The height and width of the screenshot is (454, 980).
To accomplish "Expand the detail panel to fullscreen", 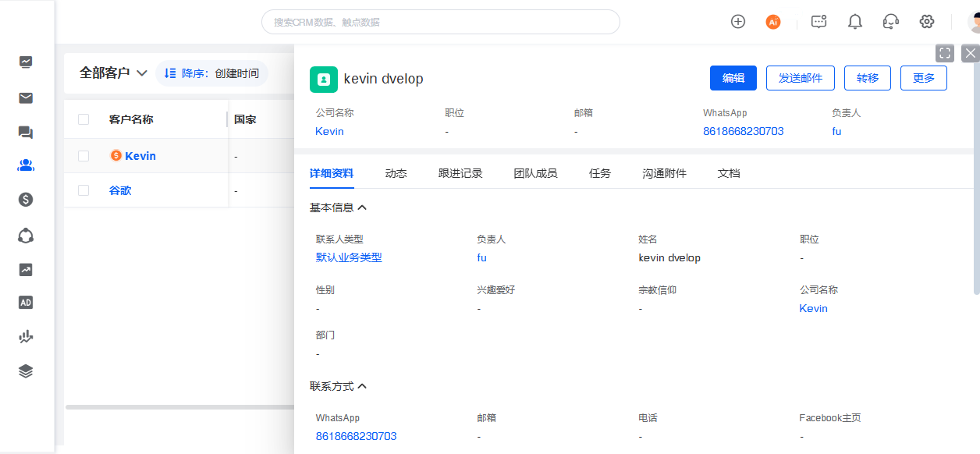I will tap(945, 53).
